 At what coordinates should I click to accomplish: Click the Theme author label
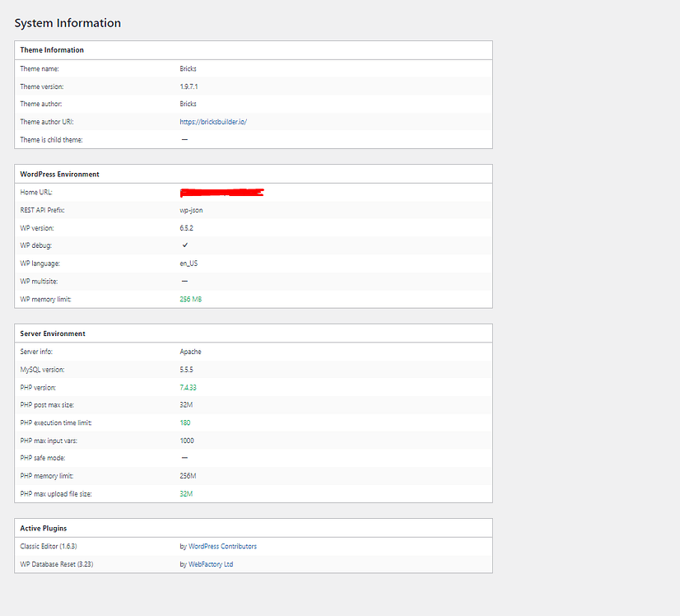tap(41, 104)
